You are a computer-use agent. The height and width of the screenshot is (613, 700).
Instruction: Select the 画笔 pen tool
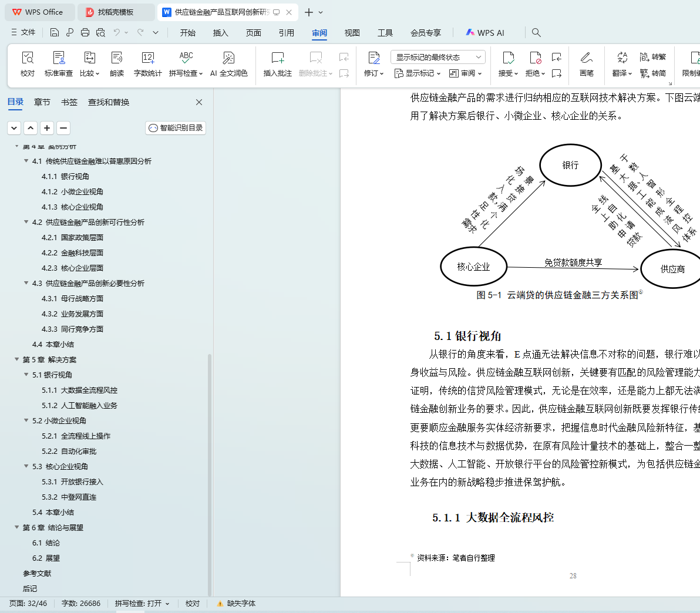[587, 64]
